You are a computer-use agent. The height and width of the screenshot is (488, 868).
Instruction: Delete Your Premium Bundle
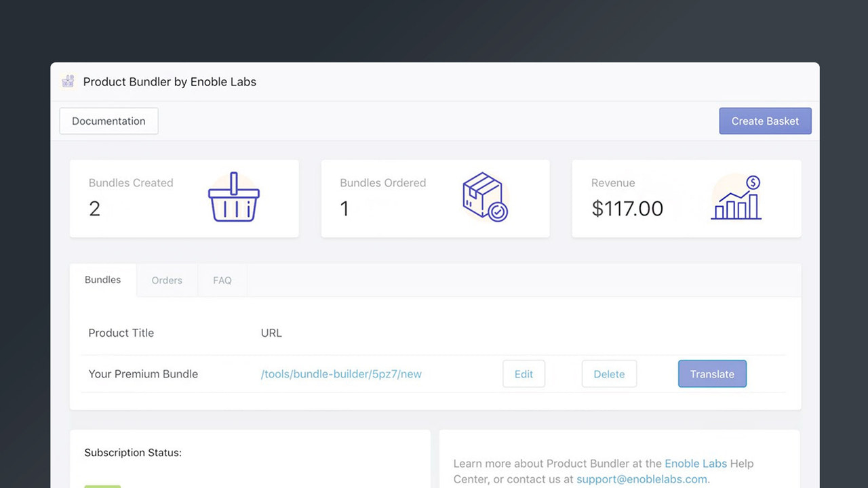pos(609,373)
